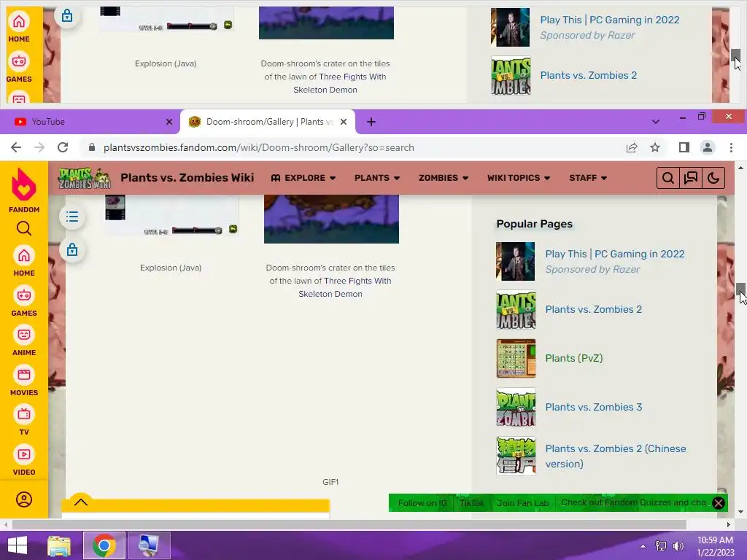
Task: Reload the page with refresh icon
Action: tap(63, 147)
